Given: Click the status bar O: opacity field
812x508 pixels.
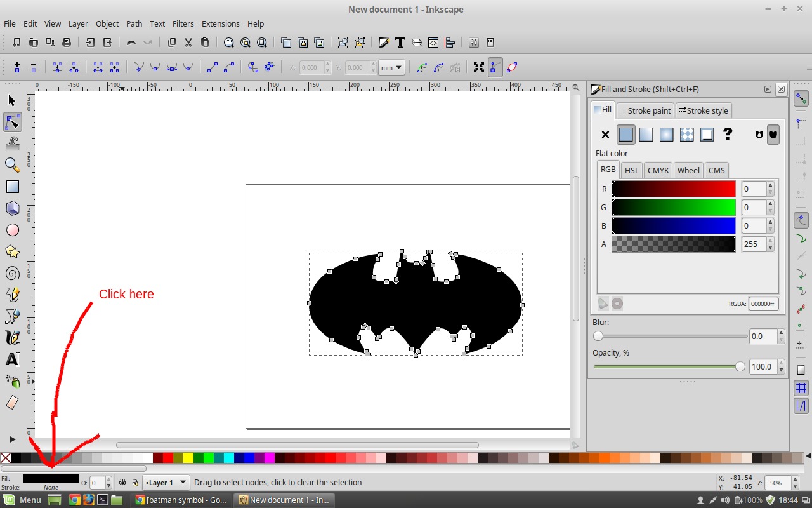Looking at the screenshot, I should [97, 483].
